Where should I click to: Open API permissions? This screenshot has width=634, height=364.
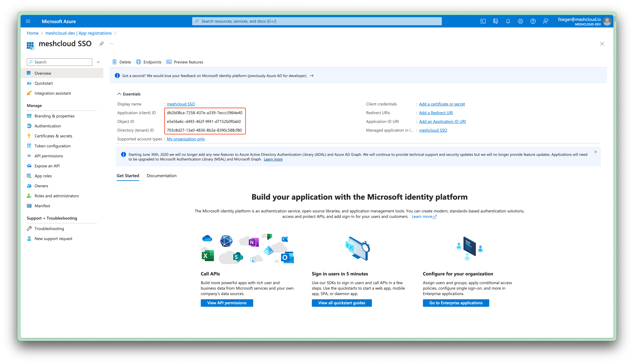click(x=49, y=156)
